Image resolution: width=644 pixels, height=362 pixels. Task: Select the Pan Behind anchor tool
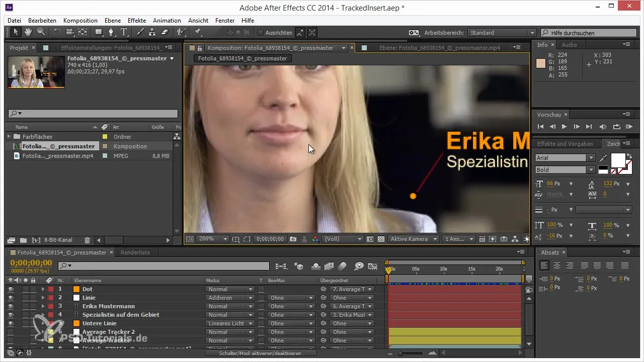[x=83, y=32]
